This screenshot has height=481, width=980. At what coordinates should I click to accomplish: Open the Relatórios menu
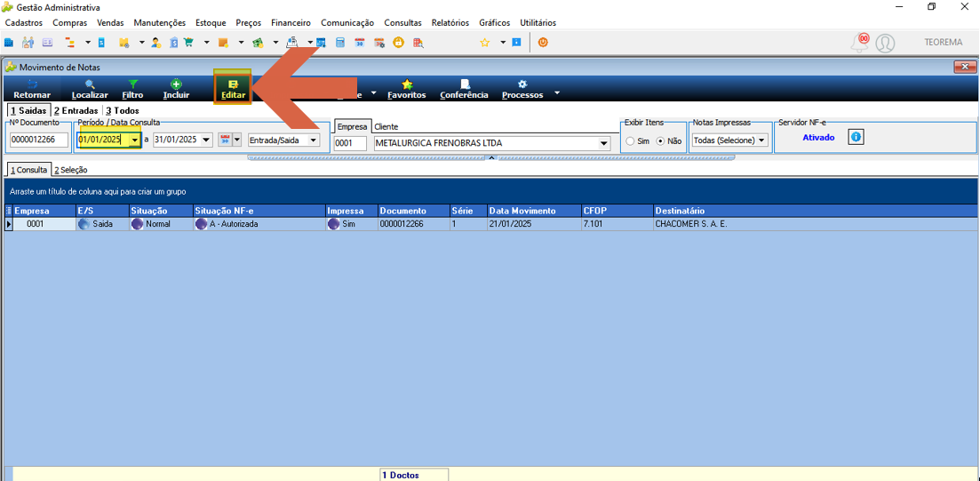450,22
